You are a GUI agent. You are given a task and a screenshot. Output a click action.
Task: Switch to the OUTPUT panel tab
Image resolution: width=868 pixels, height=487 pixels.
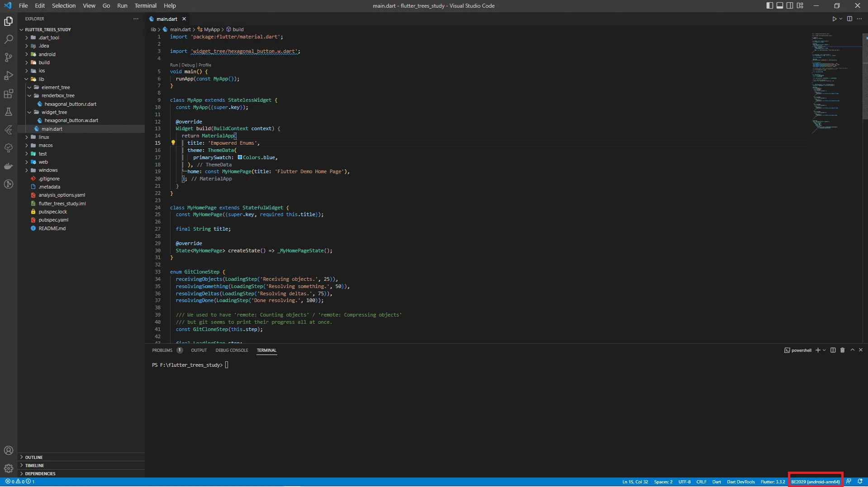coord(199,350)
